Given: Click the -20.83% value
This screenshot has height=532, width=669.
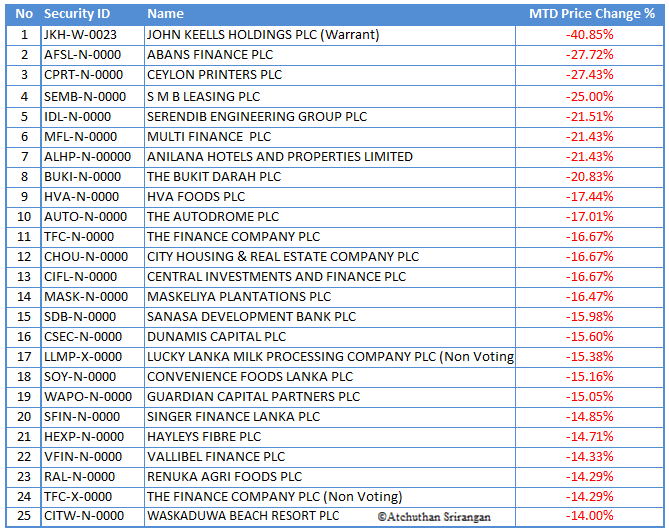Looking at the screenshot, I should (590, 177).
